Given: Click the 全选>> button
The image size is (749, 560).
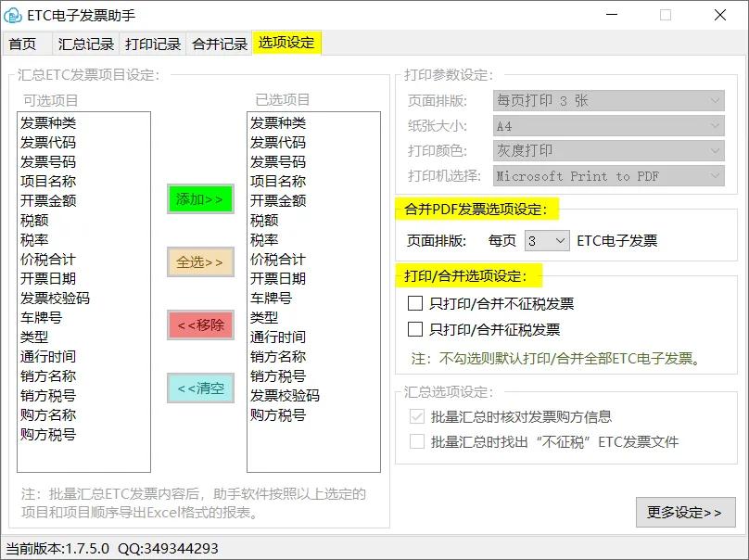Looking at the screenshot, I should click(x=200, y=261).
